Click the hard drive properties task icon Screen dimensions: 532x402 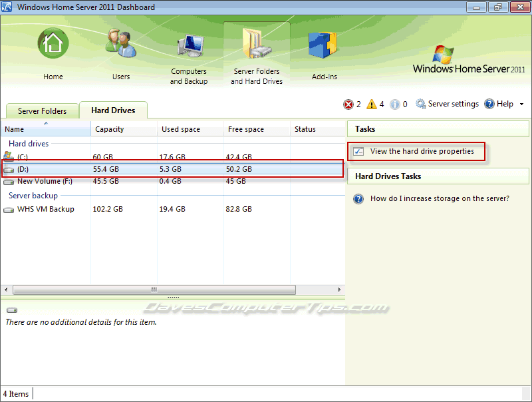[358, 152]
